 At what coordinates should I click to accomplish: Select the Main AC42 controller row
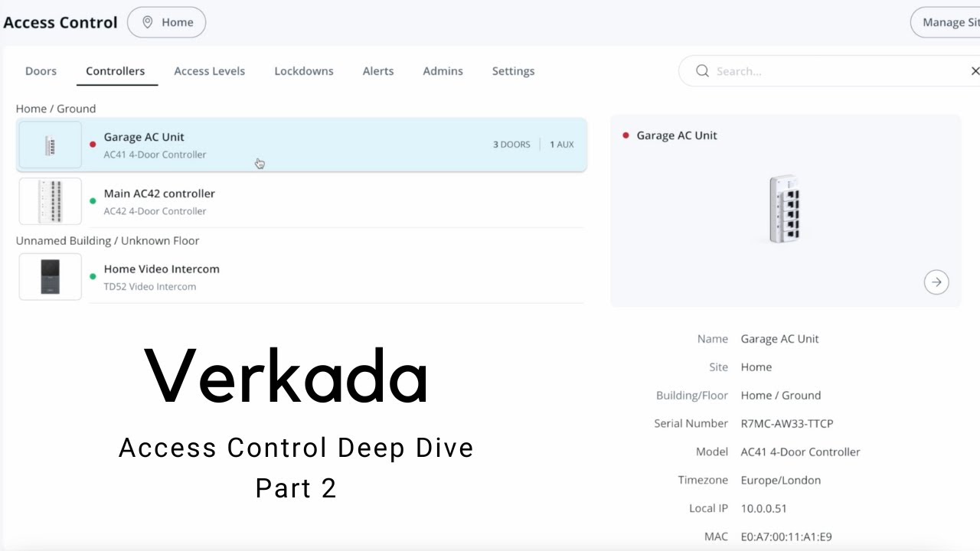click(x=302, y=201)
